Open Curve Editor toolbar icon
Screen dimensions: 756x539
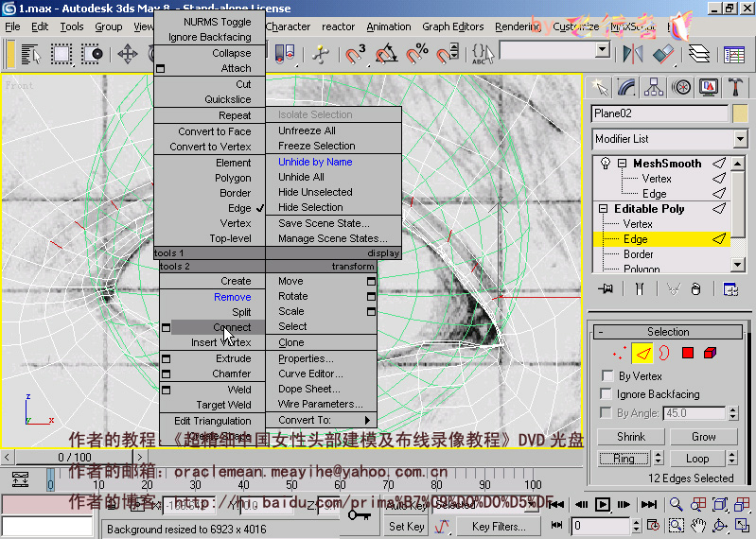click(x=734, y=55)
